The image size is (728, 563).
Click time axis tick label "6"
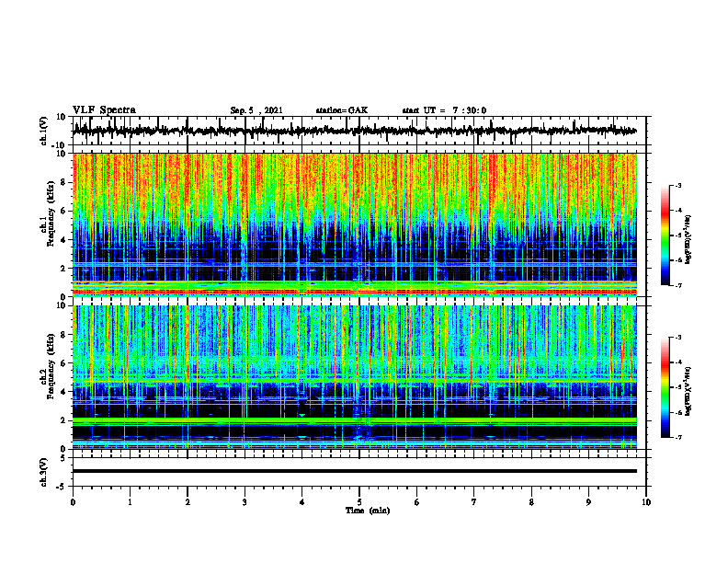tap(417, 502)
